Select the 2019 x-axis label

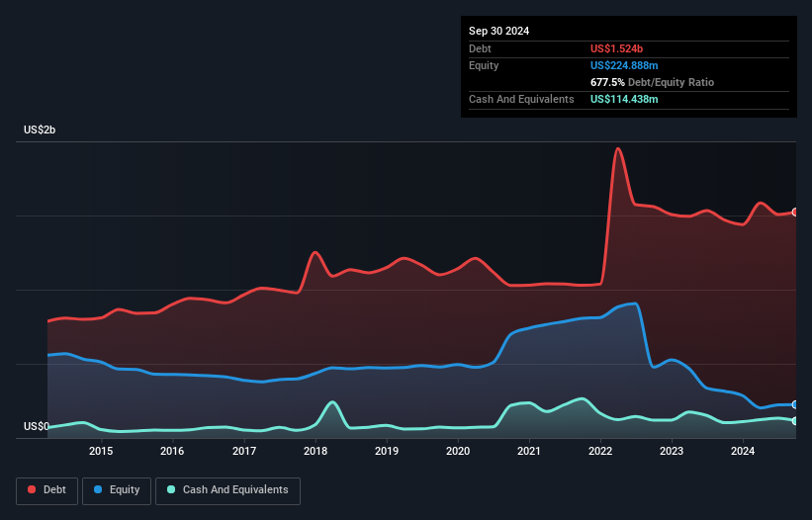tap(387, 451)
